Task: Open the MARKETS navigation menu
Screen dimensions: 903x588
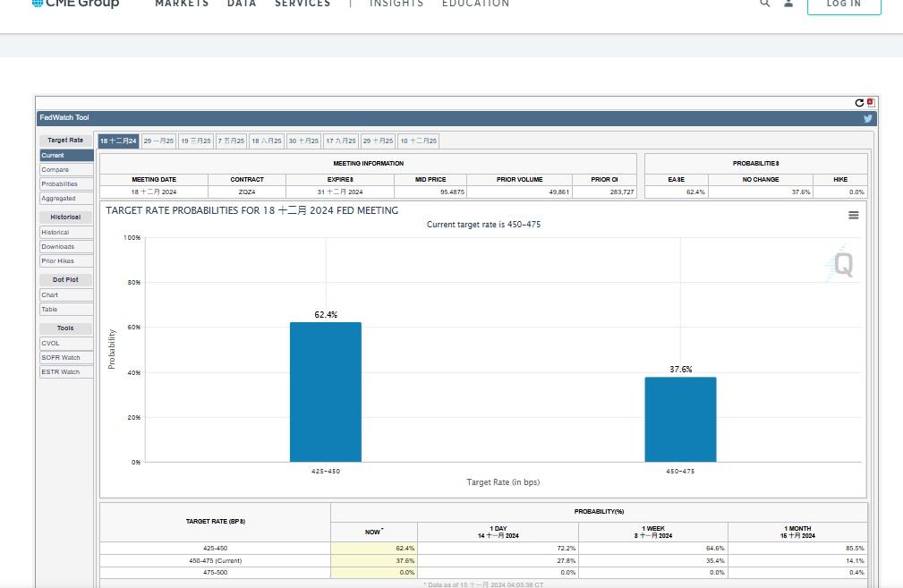Action: coord(182,4)
